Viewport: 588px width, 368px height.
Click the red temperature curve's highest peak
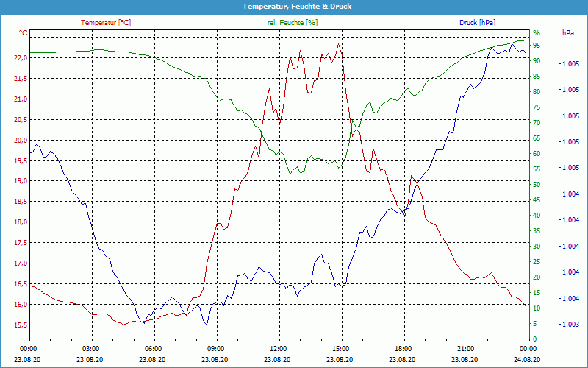338,43
